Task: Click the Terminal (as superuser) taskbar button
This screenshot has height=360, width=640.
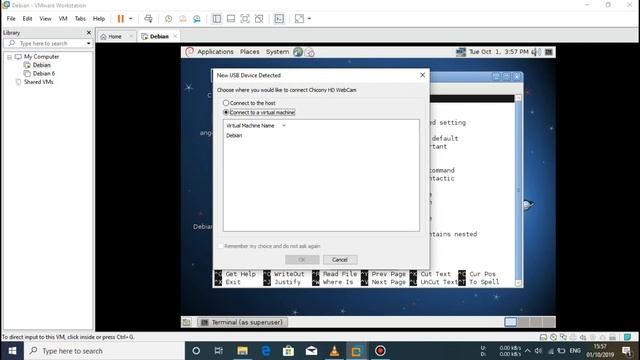Action: (x=242, y=322)
